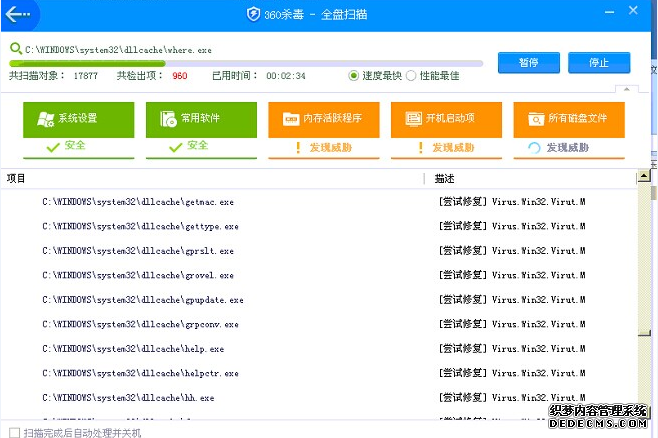Select the helpctr.exe row

[319, 373]
